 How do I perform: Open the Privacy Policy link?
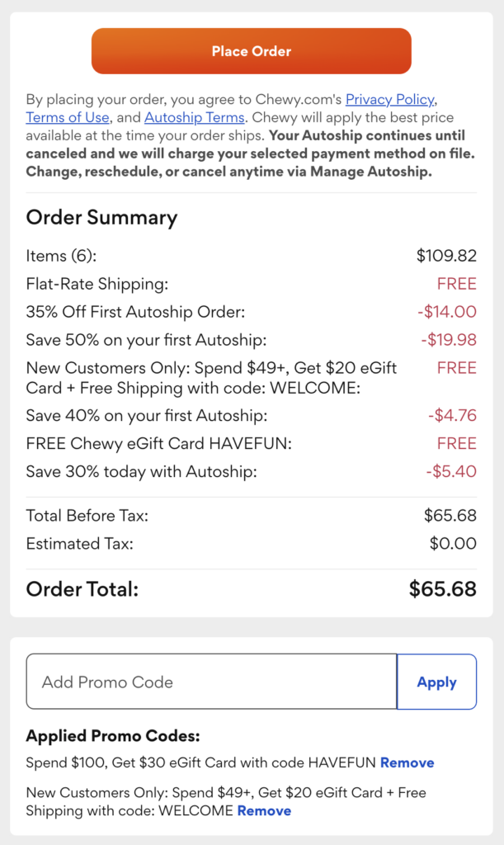pos(389,99)
